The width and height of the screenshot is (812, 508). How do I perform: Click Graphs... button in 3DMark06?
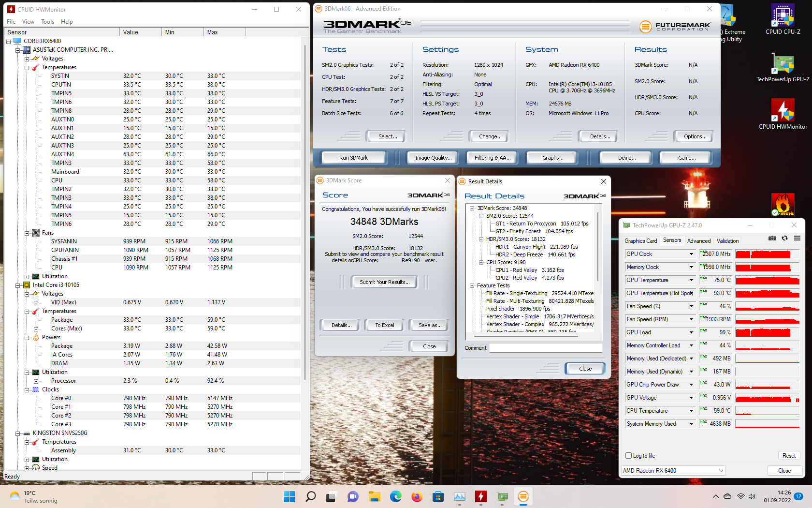(x=552, y=158)
